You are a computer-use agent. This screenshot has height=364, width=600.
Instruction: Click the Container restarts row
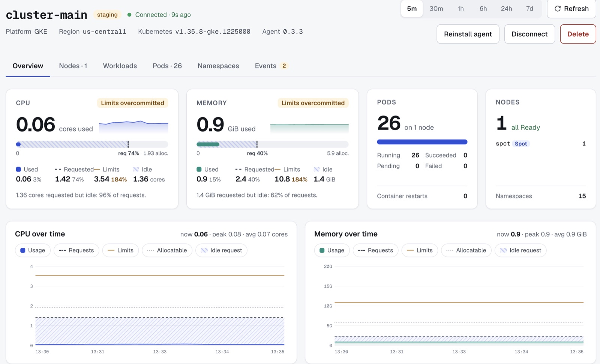point(422,196)
